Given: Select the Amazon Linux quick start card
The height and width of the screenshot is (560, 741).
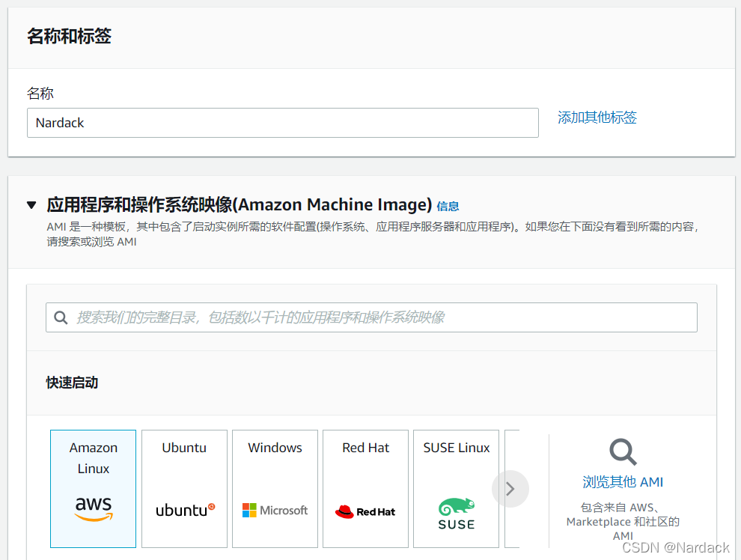Looking at the screenshot, I should coord(93,489).
